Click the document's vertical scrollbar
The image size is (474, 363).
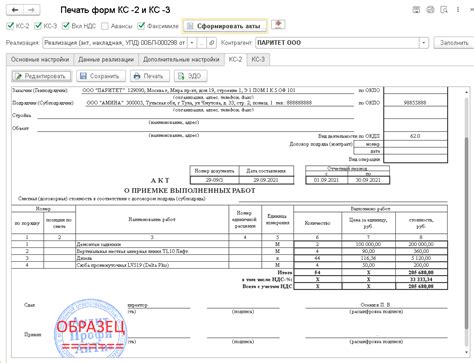point(466,222)
